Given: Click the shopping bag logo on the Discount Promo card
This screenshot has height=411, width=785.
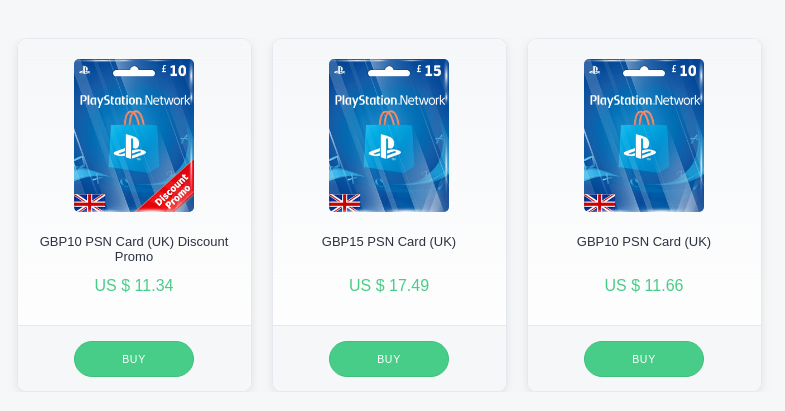Looking at the screenshot, I should click(134, 142).
